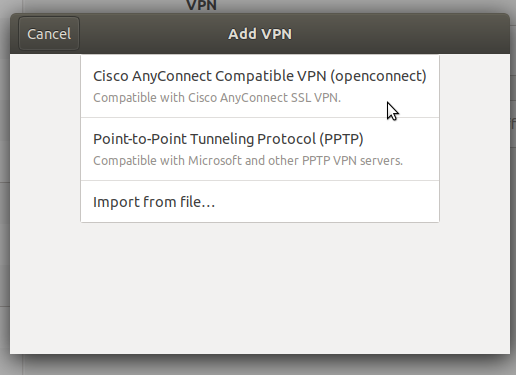Select Point-to-Point Tunneling Protocol (PPTP)
The image size is (516, 375).
260,149
